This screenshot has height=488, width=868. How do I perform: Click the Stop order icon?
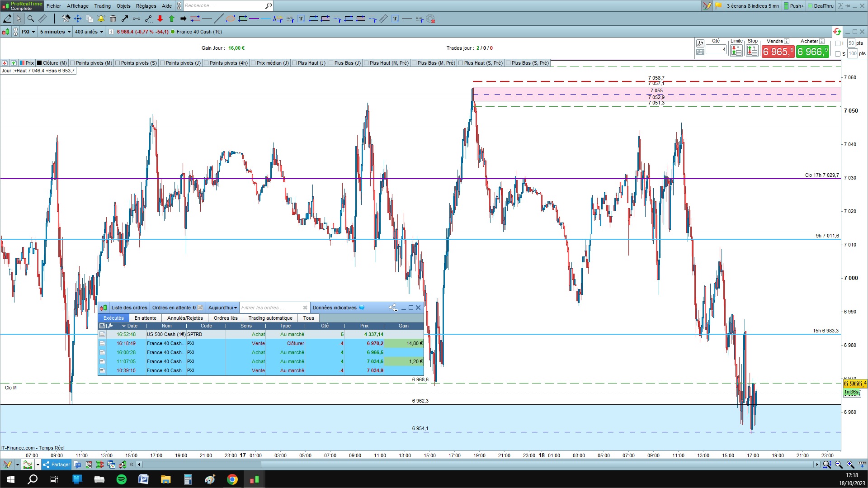(752, 51)
